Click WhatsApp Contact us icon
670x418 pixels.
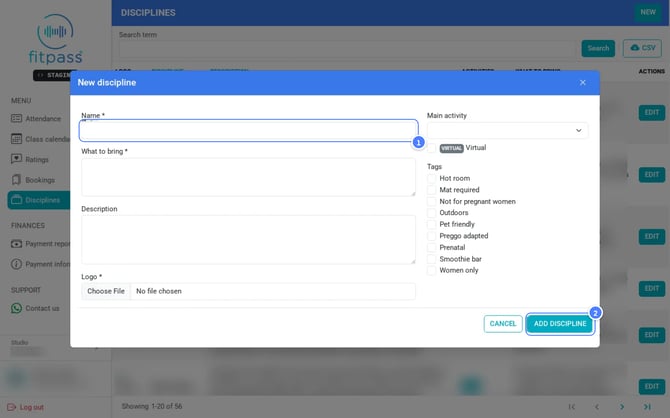tap(16, 308)
